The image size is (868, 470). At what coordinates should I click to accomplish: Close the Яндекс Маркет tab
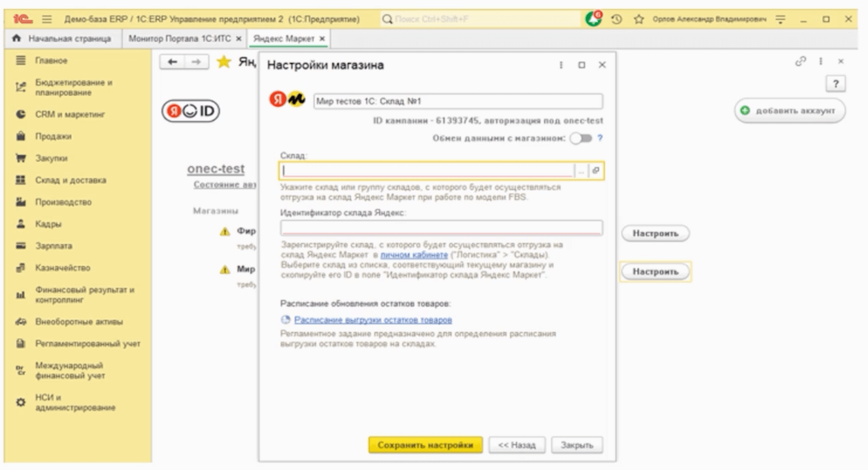click(322, 38)
